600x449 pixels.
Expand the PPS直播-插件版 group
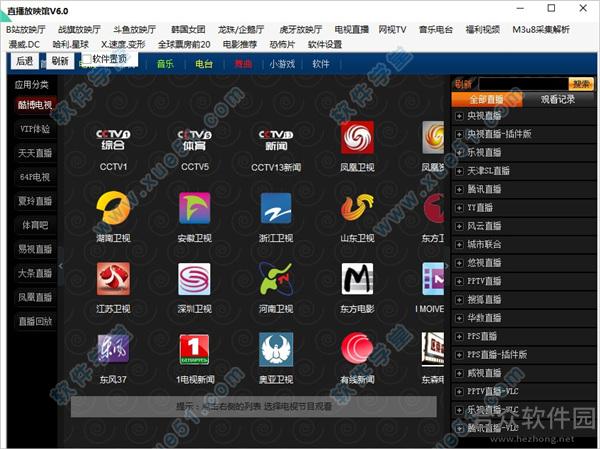(459, 355)
